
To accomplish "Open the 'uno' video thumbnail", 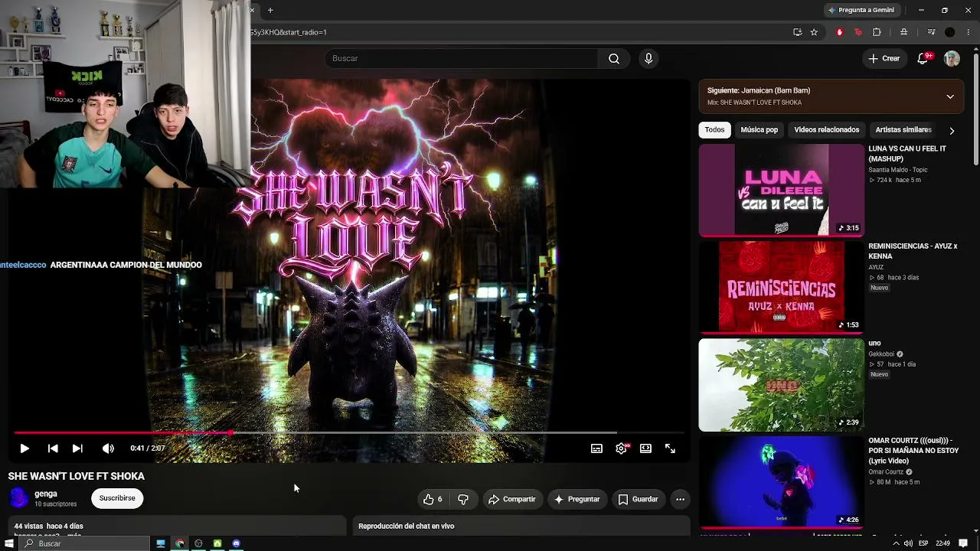I will click(x=781, y=385).
